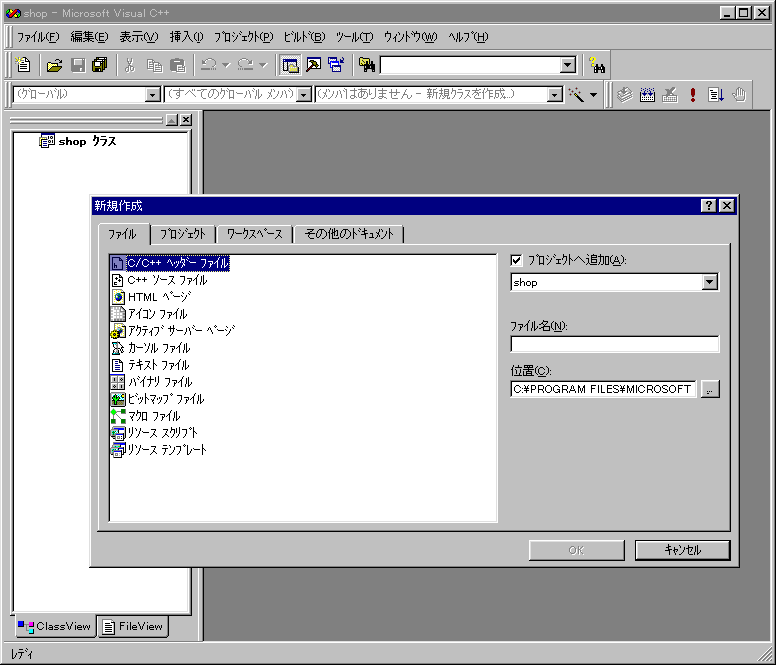The width and height of the screenshot is (776, 665).
Task: Click the browse button next to location
Action: 710,389
